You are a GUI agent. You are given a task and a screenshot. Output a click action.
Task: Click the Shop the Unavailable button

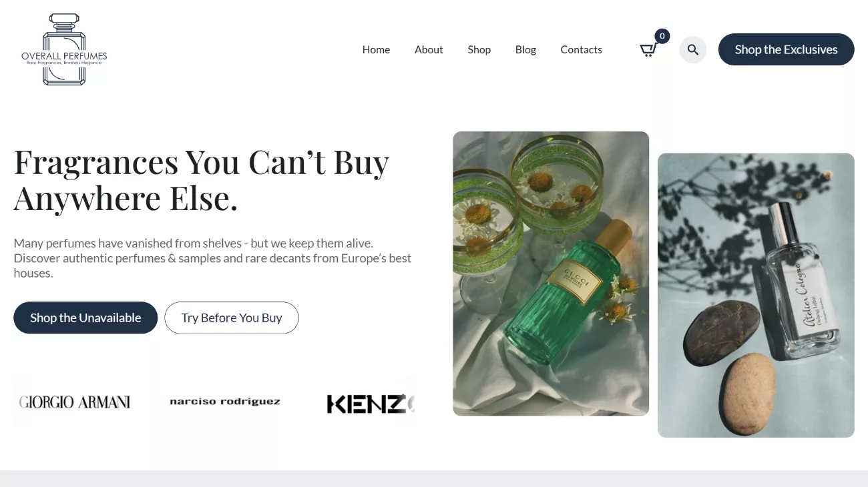[x=85, y=318]
